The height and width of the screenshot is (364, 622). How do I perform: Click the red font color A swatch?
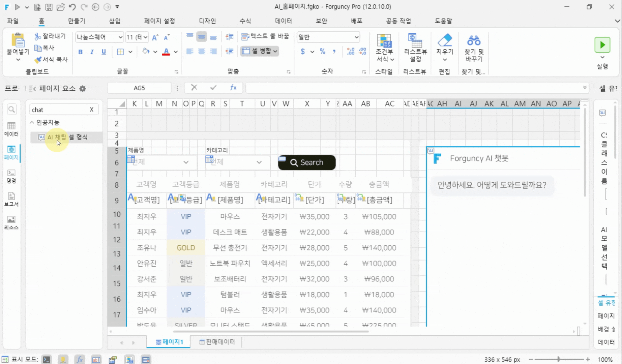166,52
